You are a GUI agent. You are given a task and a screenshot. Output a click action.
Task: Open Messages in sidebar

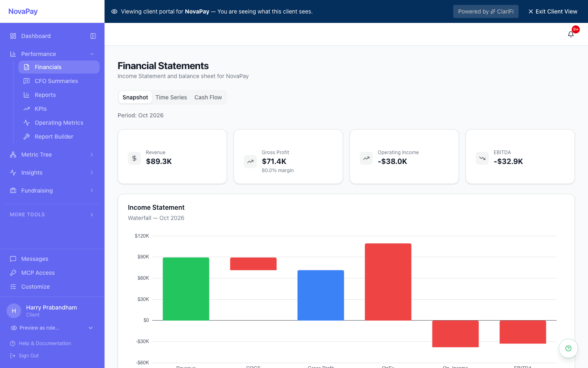(52, 259)
